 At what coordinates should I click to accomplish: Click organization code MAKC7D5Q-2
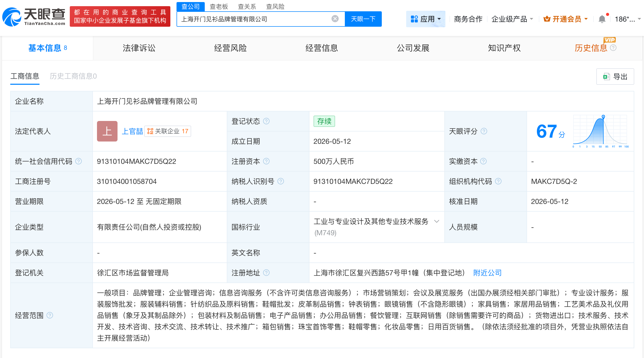pos(554,181)
